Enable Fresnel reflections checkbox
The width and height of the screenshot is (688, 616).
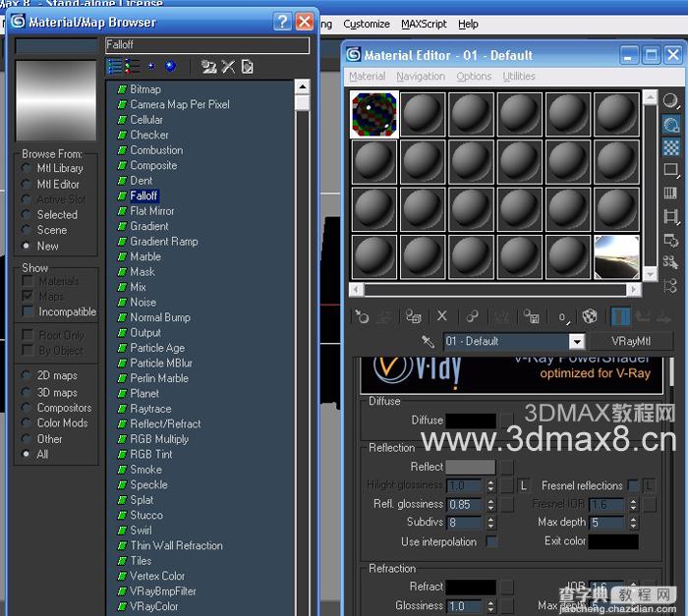pyautogui.click(x=633, y=485)
